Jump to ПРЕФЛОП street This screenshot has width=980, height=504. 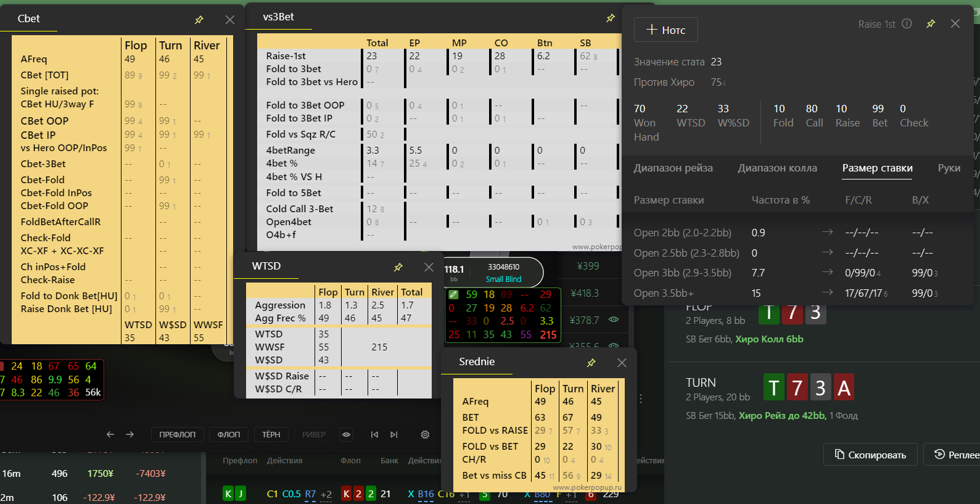pyautogui.click(x=178, y=434)
